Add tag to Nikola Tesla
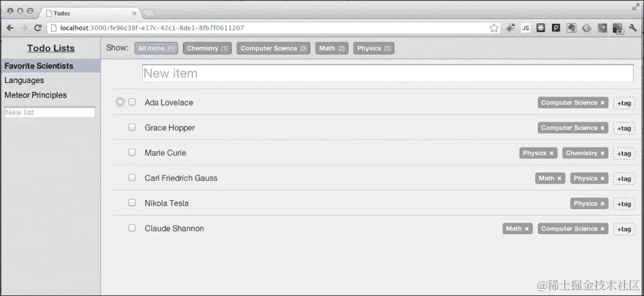Image resolution: width=644 pixels, height=296 pixels. pos(624,203)
